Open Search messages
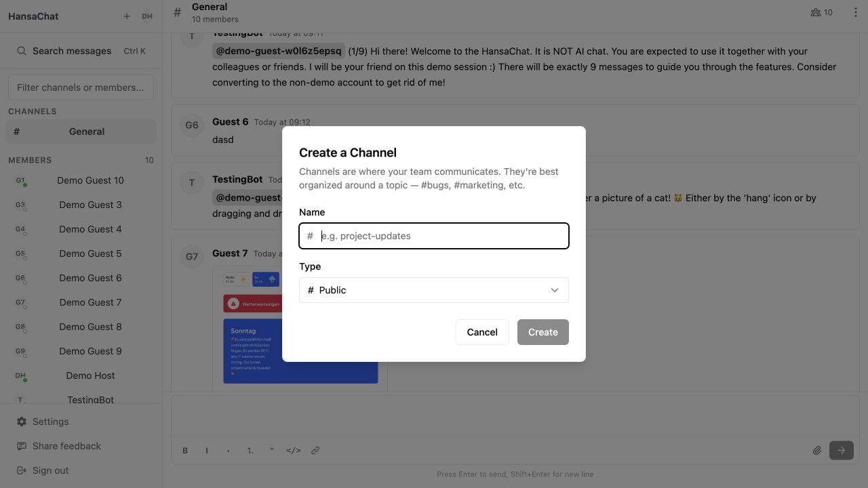 (81, 51)
